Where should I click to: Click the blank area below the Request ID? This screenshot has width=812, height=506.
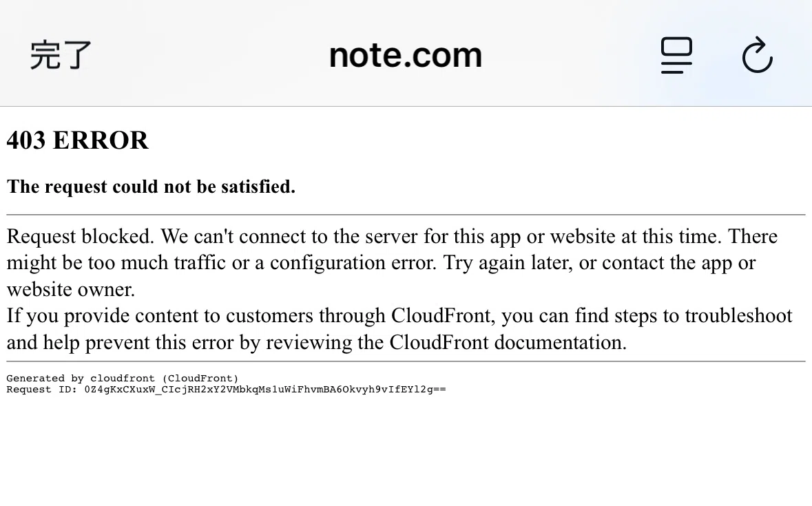[x=406, y=450]
